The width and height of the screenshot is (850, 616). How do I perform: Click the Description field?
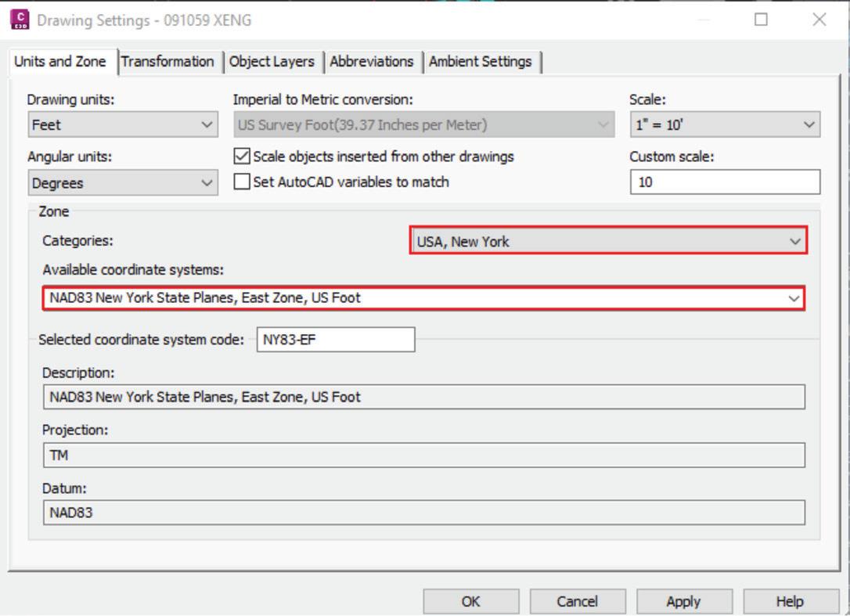click(424, 397)
